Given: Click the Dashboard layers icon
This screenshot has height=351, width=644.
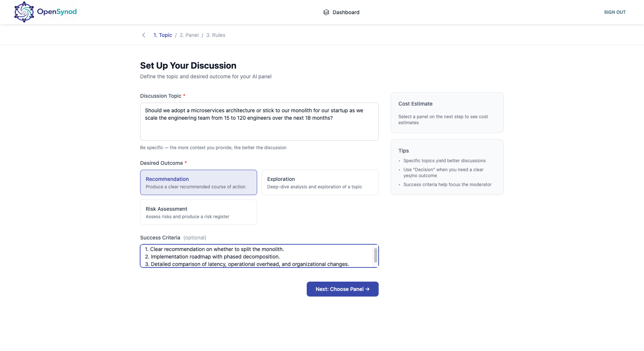Looking at the screenshot, I should coord(326,12).
